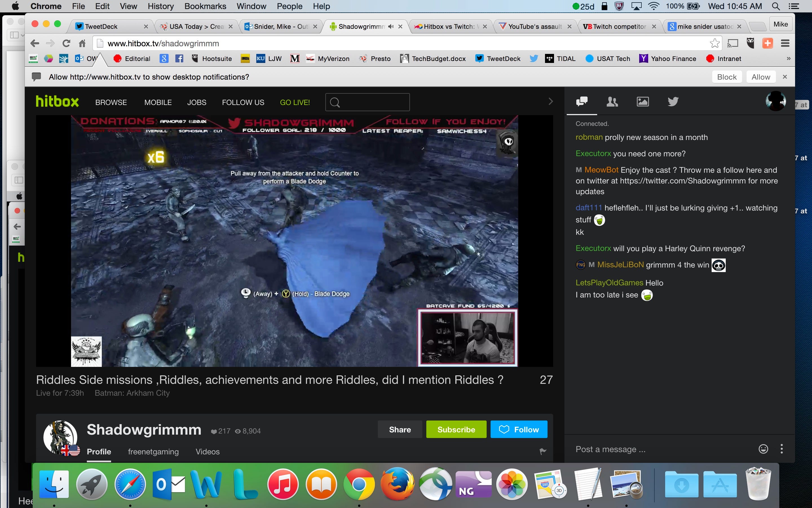Show the chat users list icon
This screenshot has height=508, width=812.
pyautogui.click(x=612, y=102)
